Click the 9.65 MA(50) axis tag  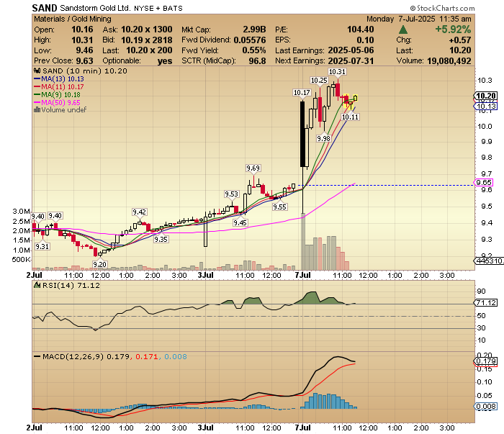tap(483, 183)
